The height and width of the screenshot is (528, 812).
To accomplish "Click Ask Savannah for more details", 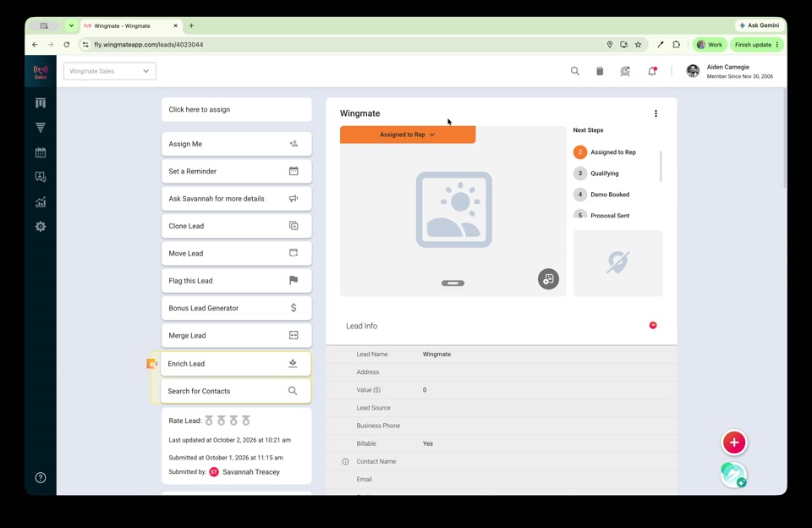I will pos(237,199).
